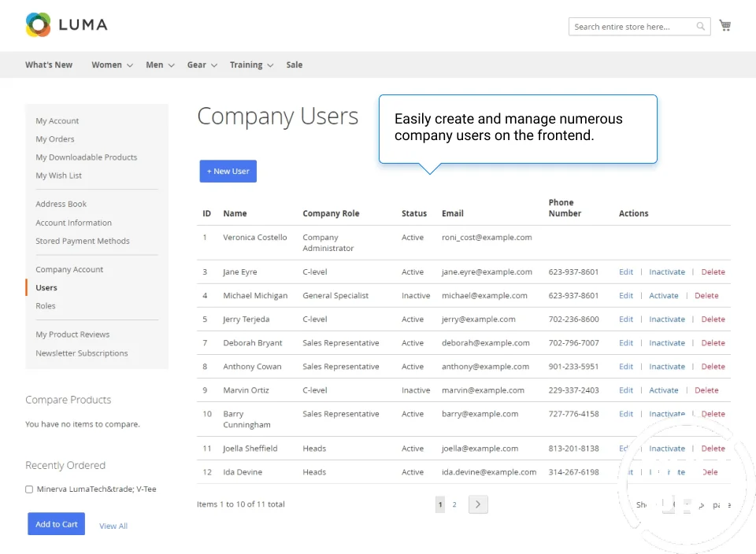Open the Sale menu item

(x=295, y=65)
